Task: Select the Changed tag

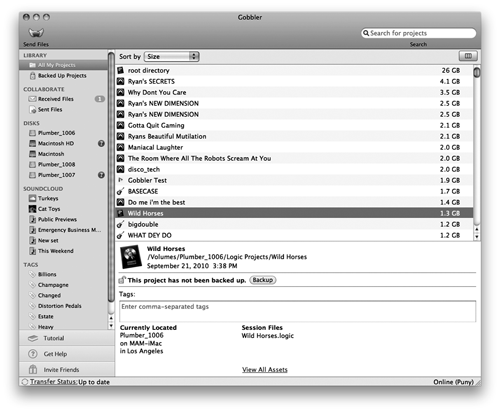Action: (63, 295)
